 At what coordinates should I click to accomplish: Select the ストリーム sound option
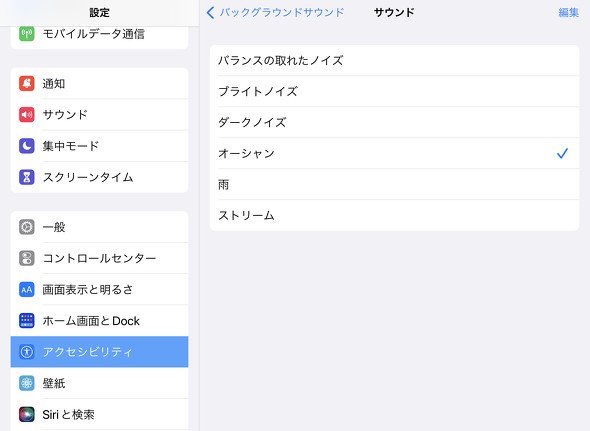(394, 216)
